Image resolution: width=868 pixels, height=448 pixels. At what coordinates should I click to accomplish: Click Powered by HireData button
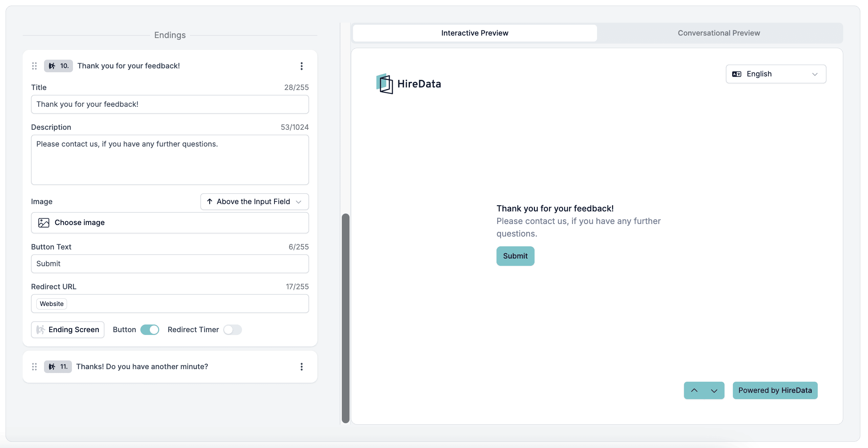click(x=775, y=390)
